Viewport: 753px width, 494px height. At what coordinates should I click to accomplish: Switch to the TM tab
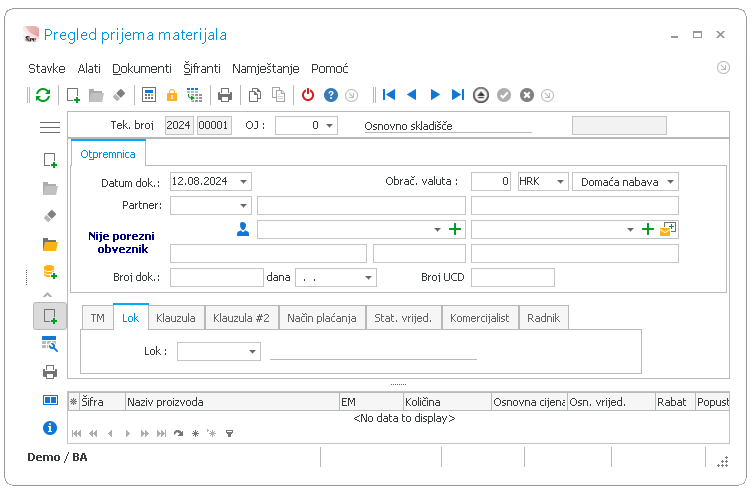[x=97, y=318]
